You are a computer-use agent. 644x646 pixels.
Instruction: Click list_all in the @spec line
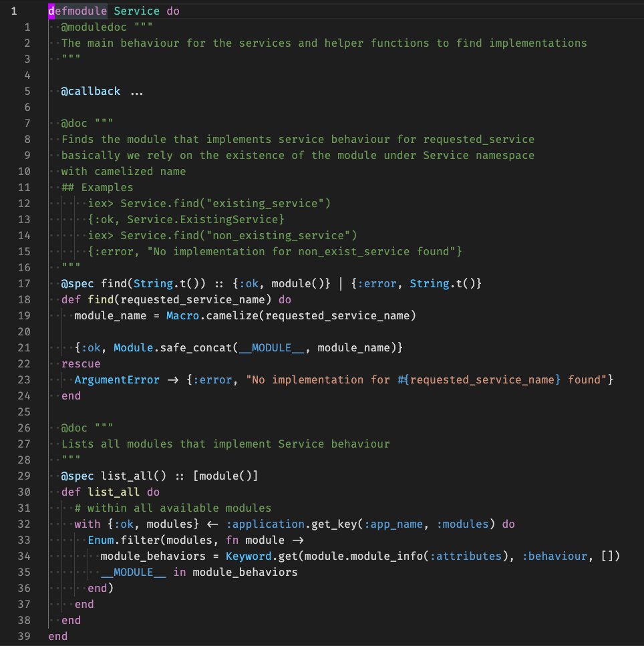[127, 476]
